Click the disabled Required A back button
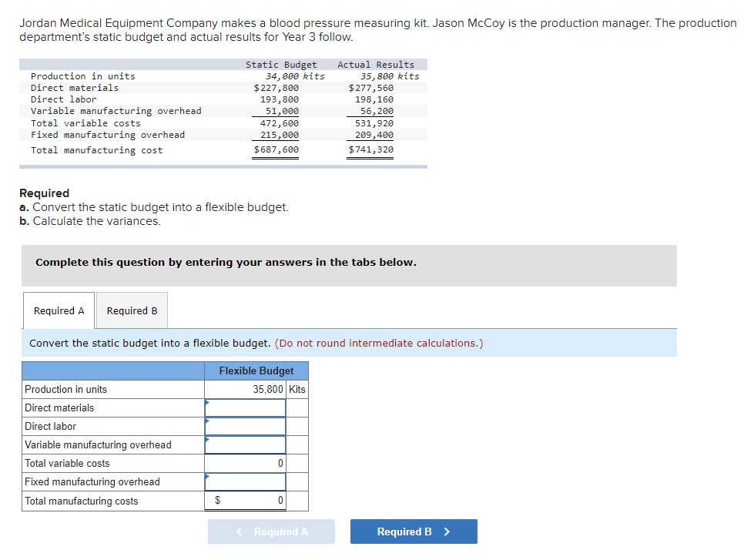The image size is (754, 560). click(271, 531)
